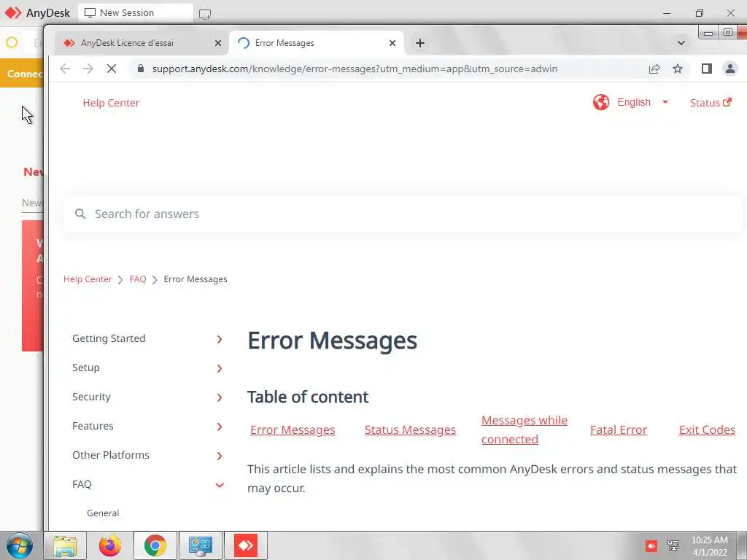The width and height of the screenshot is (747, 560).
Task: Expand Getting Started sidebar chevron
Action: coord(219,339)
